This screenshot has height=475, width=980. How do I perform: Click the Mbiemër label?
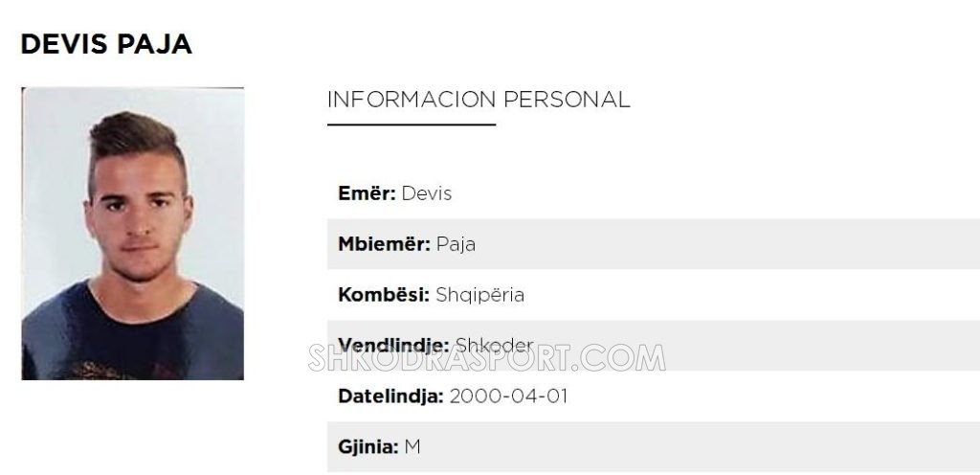(385, 244)
